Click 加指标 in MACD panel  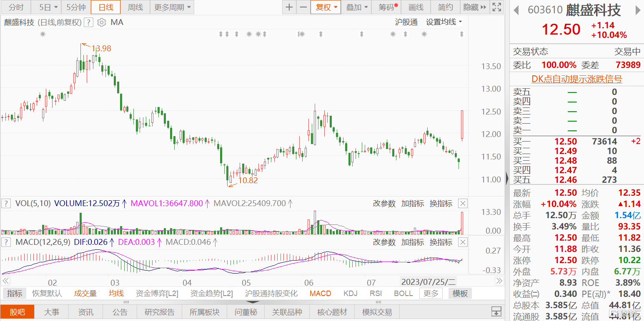[x=413, y=242]
